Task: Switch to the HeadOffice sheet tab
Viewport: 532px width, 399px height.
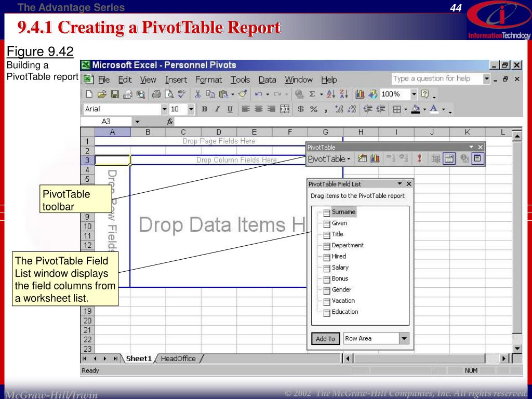Action: (179, 358)
